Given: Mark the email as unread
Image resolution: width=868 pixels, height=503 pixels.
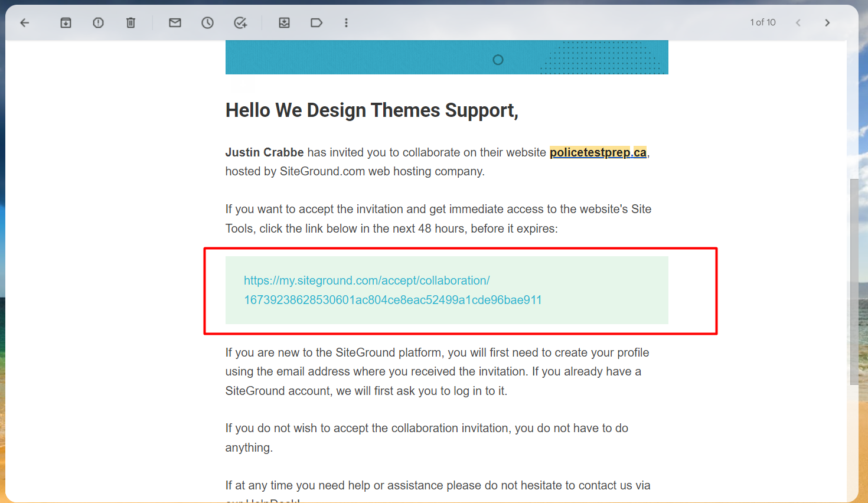Looking at the screenshot, I should click(175, 23).
